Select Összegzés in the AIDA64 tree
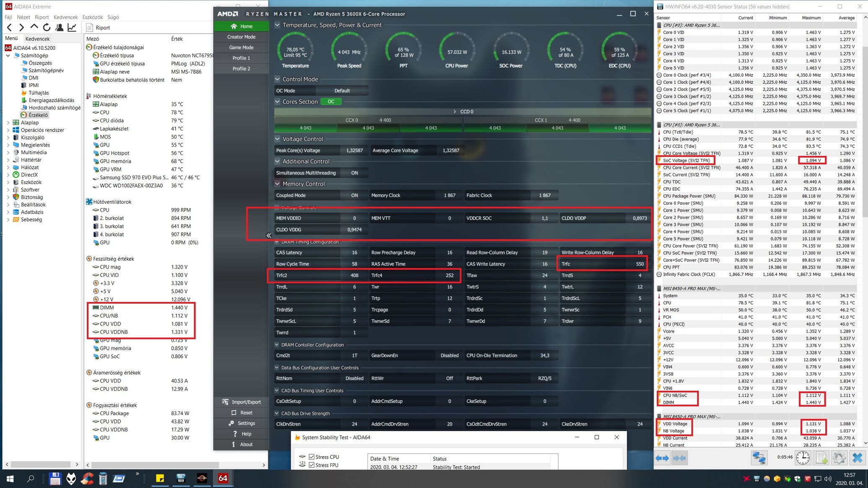The width and height of the screenshot is (868, 488). (40, 63)
